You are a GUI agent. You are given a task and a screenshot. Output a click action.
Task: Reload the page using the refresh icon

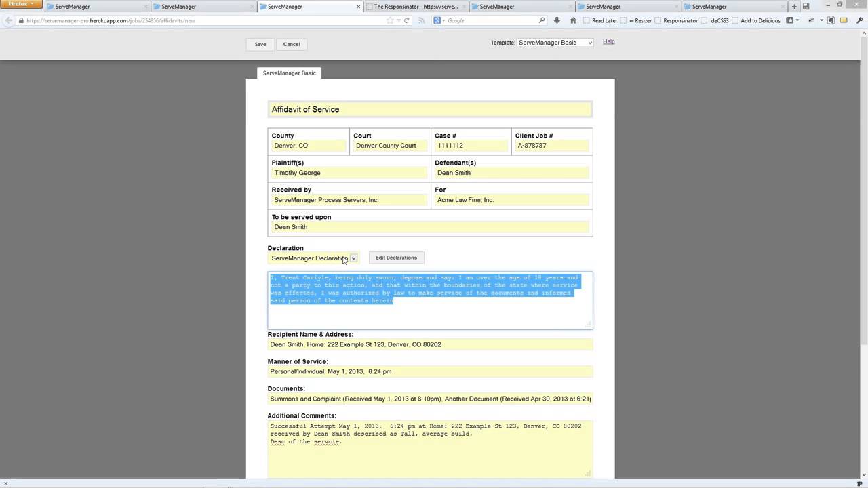tap(406, 20)
